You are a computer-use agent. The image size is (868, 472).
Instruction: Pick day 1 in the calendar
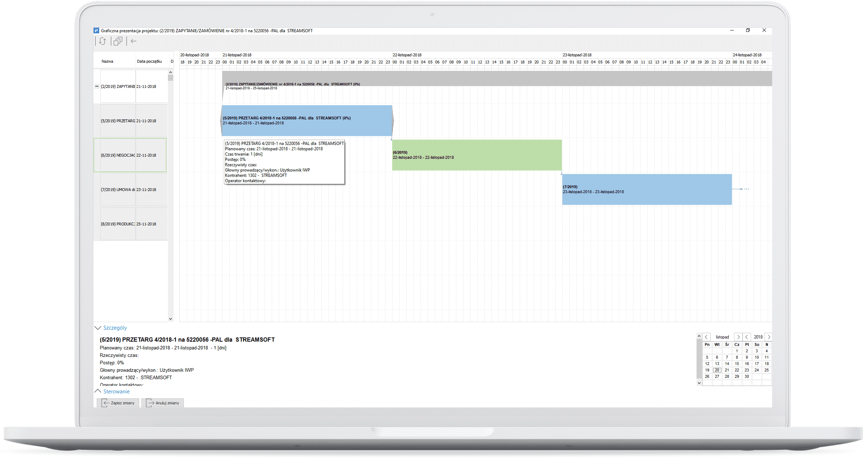737,351
